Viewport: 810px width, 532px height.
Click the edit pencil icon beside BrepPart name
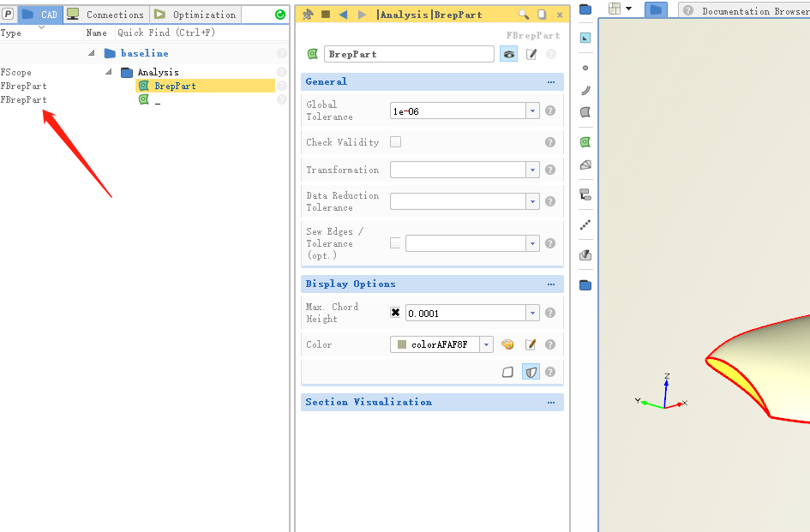pos(531,54)
